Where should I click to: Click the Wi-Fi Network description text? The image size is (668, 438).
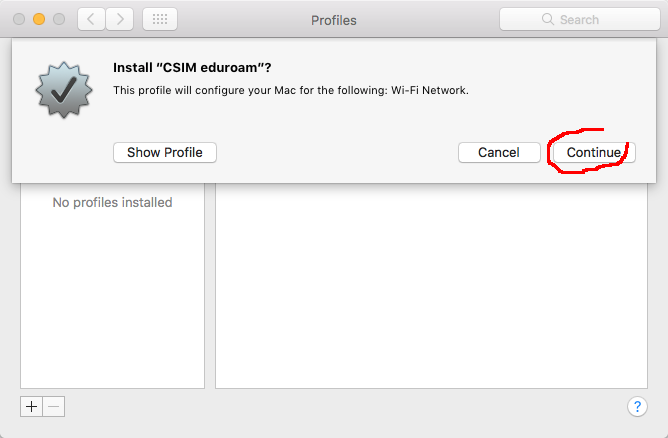430,90
